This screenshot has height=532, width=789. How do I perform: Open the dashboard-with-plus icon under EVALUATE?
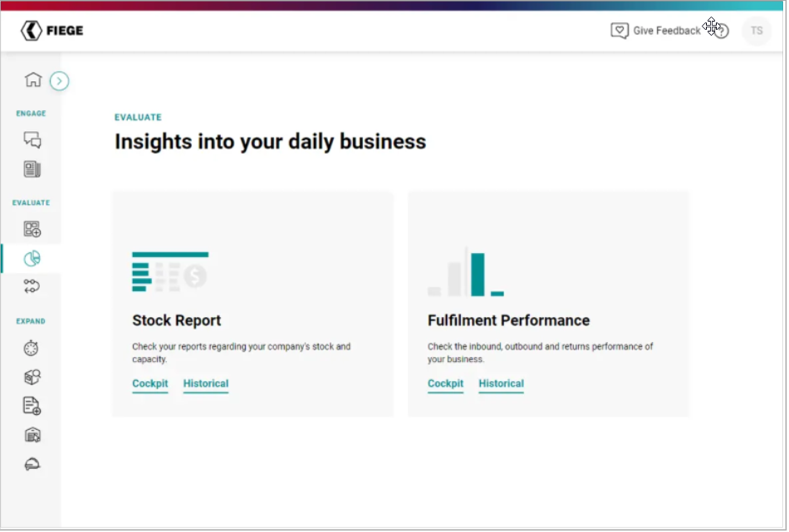[x=32, y=228]
